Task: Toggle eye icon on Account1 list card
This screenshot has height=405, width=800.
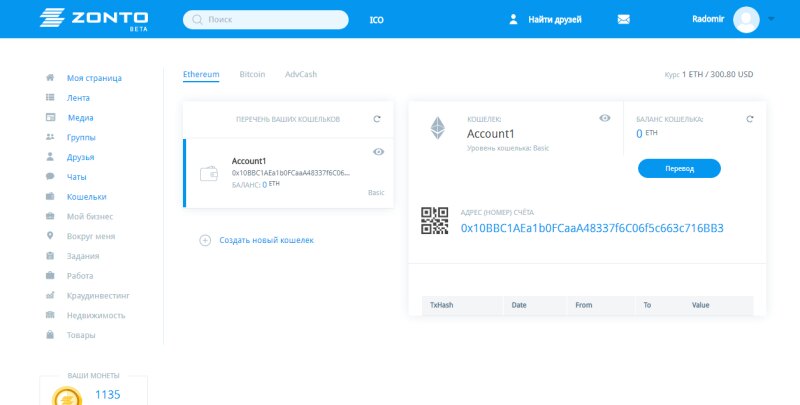Action: tap(378, 152)
